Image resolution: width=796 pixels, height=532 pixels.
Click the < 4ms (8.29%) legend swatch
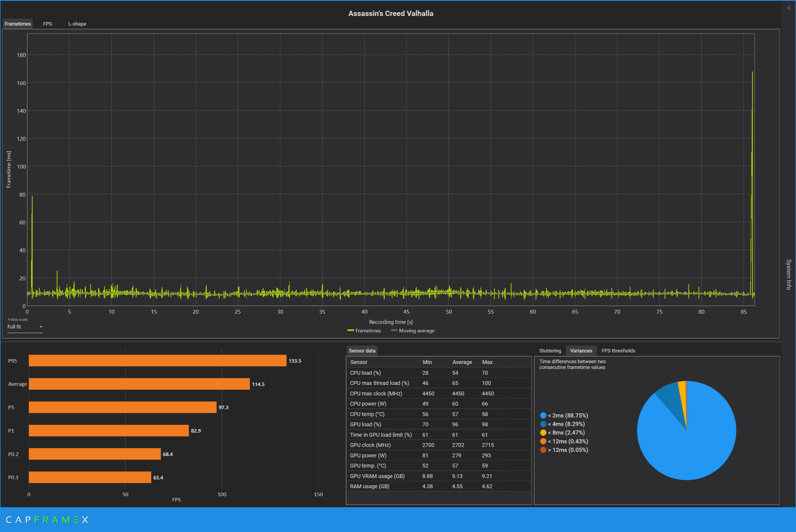(543, 424)
